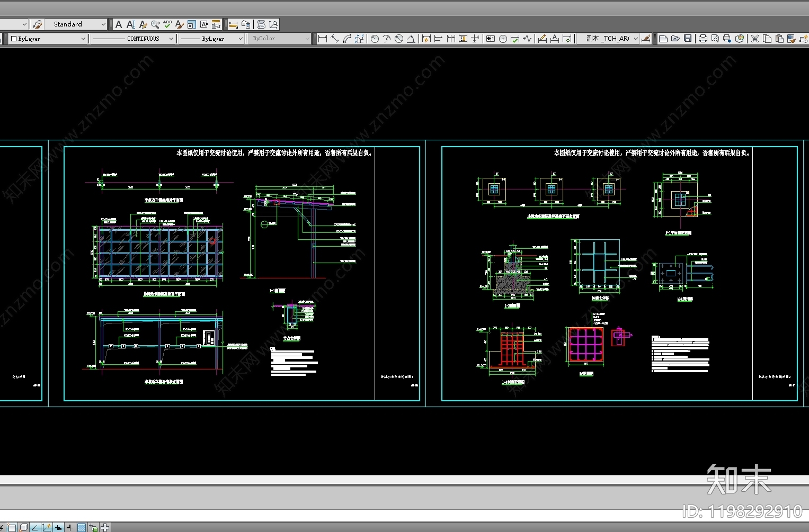Image resolution: width=809 pixels, height=532 pixels.
Task: Click the Tolerance tool icon
Action: (490, 39)
